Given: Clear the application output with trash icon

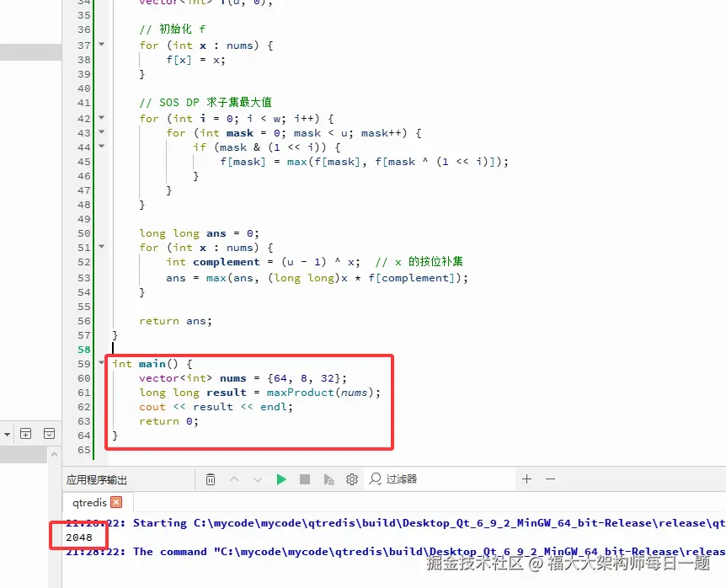Looking at the screenshot, I should click(x=211, y=479).
